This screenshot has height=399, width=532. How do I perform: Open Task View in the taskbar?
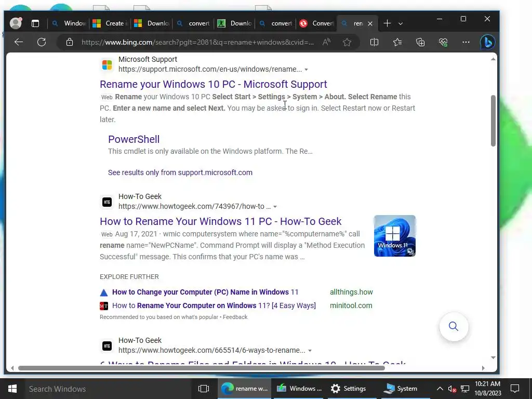204,389
